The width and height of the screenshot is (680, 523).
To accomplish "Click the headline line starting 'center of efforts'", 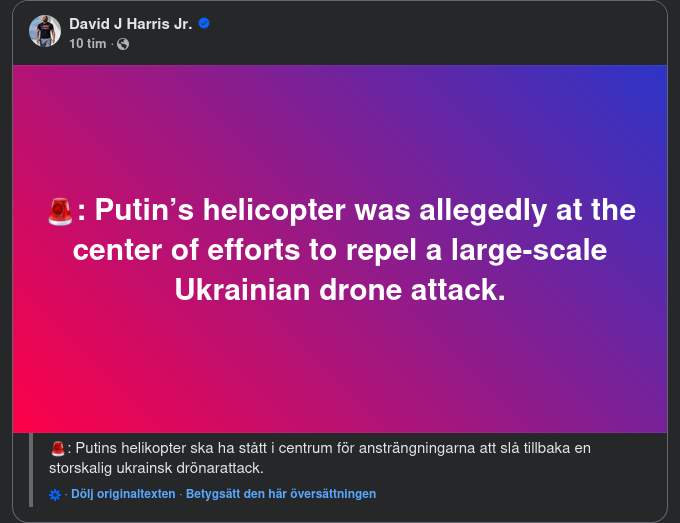I will 340,250.
